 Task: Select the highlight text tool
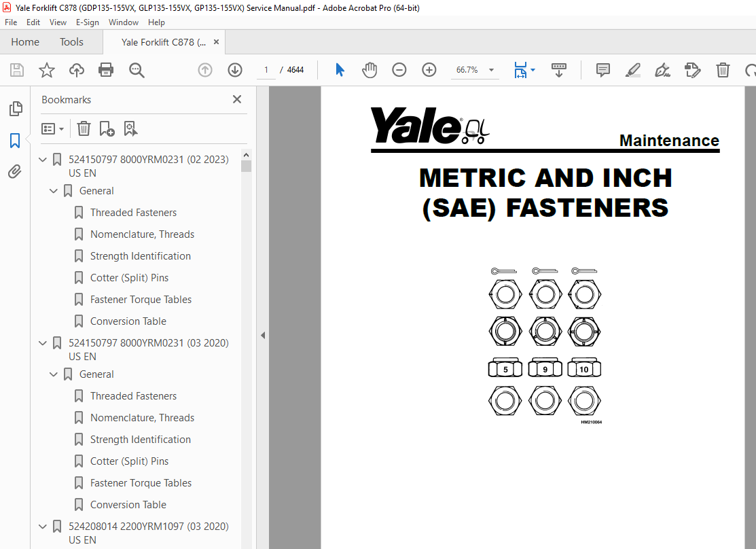click(632, 71)
